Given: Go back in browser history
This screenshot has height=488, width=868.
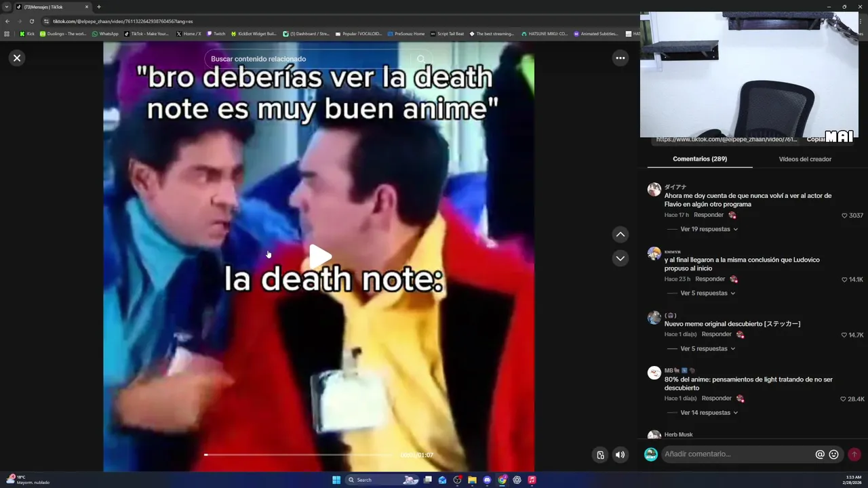Looking at the screenshot, I should click(x=7, y=21).
